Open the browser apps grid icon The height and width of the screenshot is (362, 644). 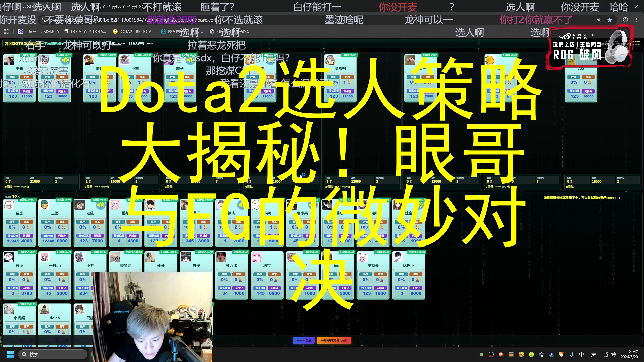[x=6, y=31]
